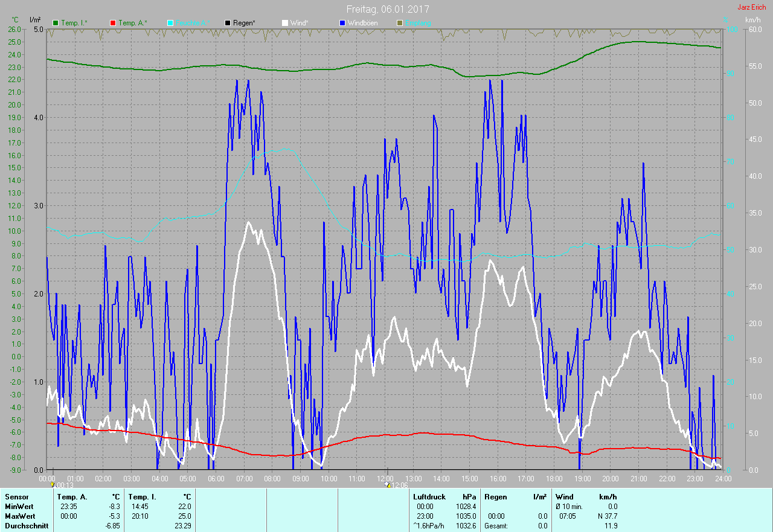Click the red Temp. A. legend square
This screenshot has width=773, height=532.
tap(113, 23)
